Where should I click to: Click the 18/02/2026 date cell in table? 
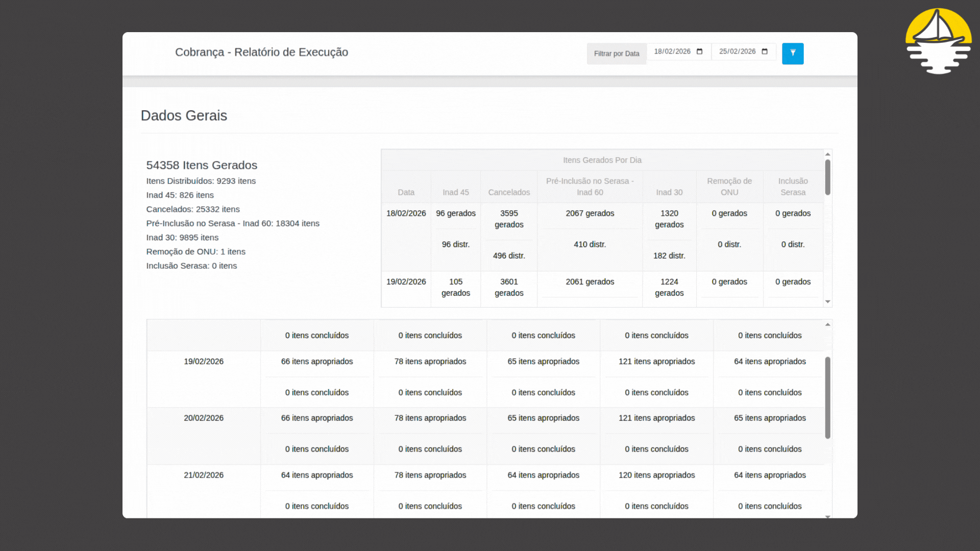pos(406,213)
